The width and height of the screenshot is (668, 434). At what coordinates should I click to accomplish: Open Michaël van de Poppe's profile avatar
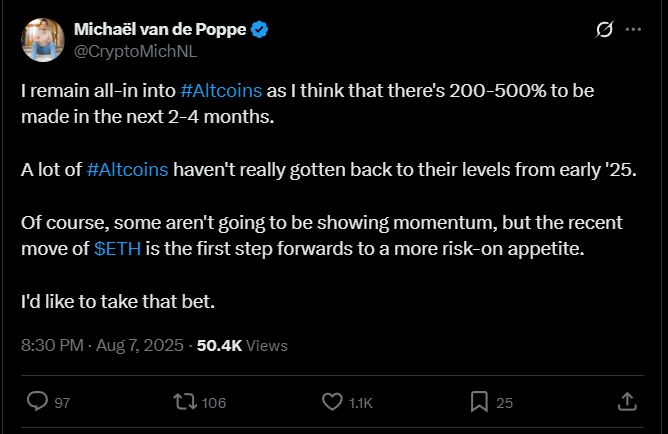[43, 40]
